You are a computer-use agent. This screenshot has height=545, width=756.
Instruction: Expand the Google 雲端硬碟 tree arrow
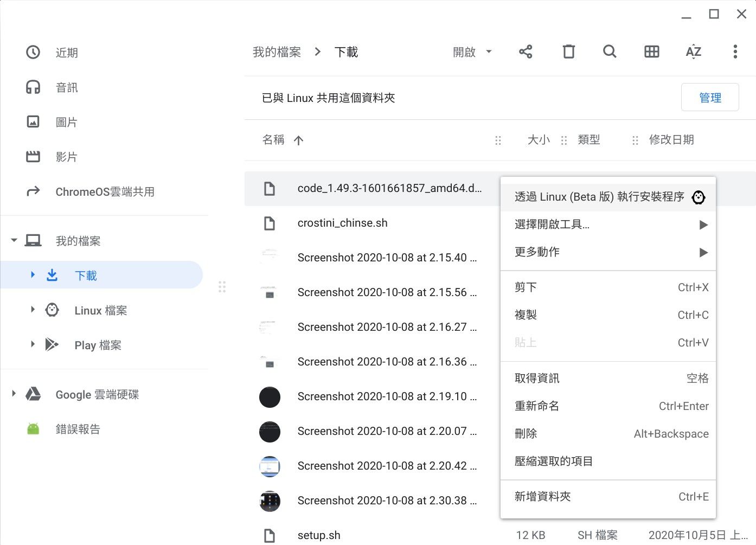[x=14, y=394]
